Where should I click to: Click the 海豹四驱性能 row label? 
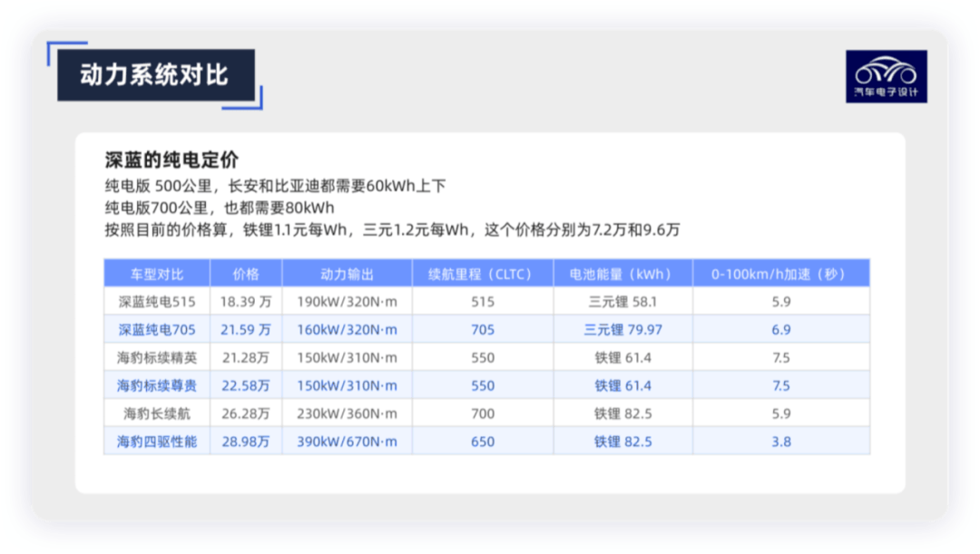coord(157,442)
